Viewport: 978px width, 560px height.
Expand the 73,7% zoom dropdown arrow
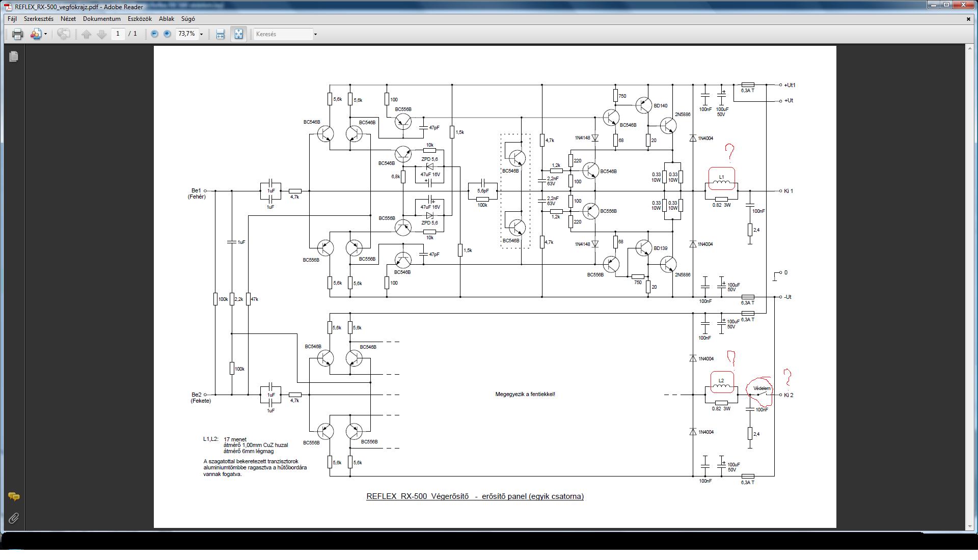[x=201, y=34]
